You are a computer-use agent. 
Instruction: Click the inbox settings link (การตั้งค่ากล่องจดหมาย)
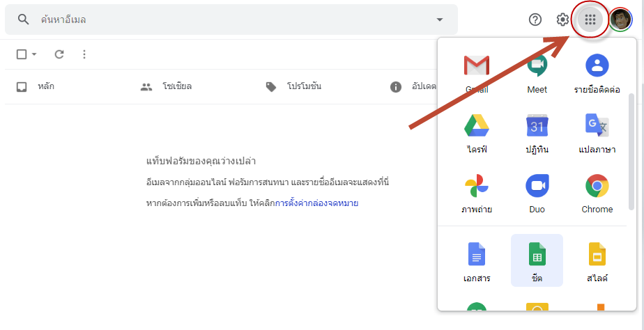[x=316, y=203]
